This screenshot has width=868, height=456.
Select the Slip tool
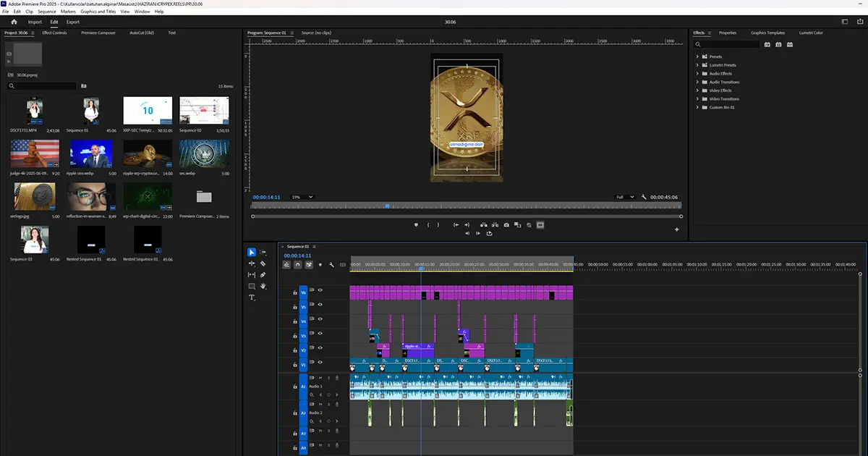click(252, 275)
